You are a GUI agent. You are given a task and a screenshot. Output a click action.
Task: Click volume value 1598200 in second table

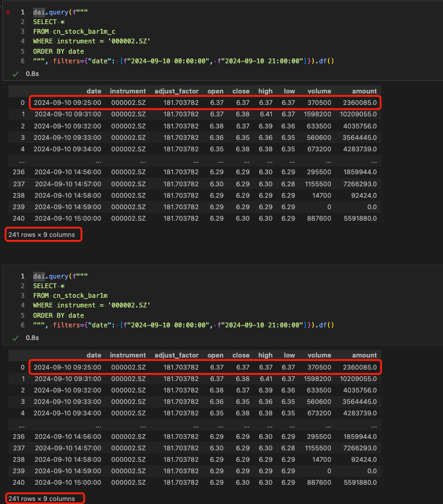[314, 378]
